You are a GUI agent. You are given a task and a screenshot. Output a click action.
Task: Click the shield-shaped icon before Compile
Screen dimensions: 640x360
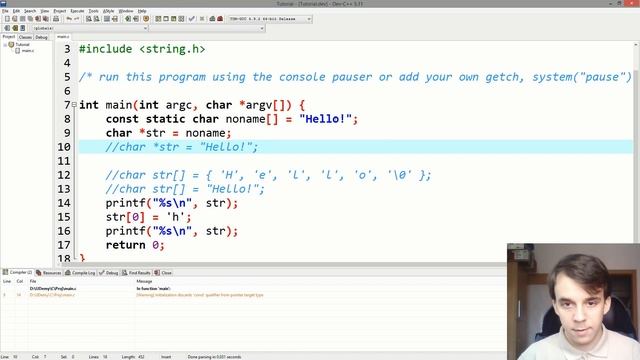(146, 19)
